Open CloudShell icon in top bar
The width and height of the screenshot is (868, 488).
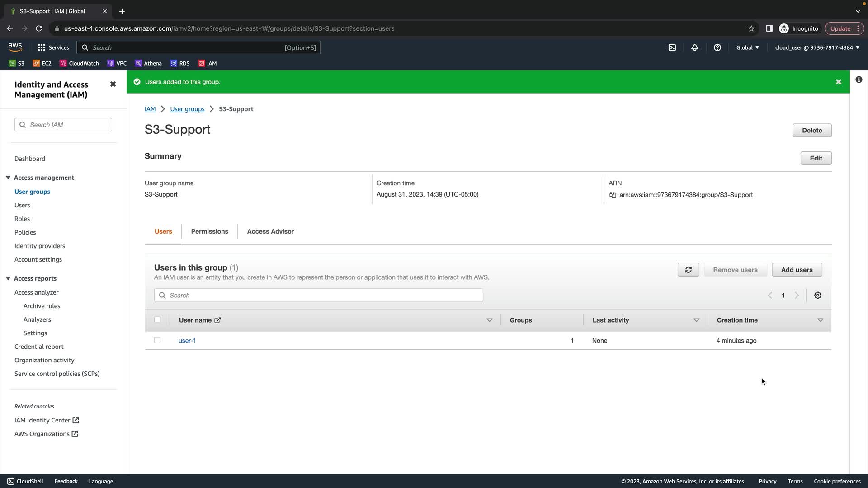tap(672, 47)
